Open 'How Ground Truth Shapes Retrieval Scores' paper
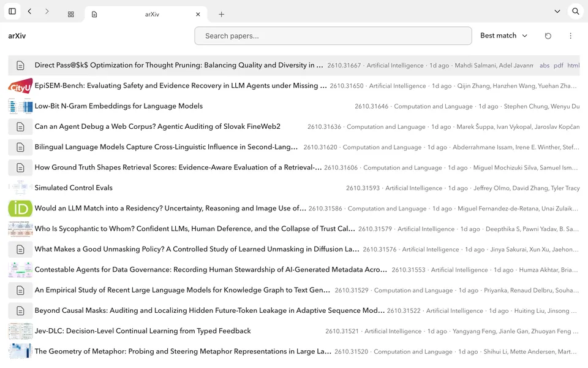Image resolution: width=588 pixels, height=368 pixels. point(178,167)
